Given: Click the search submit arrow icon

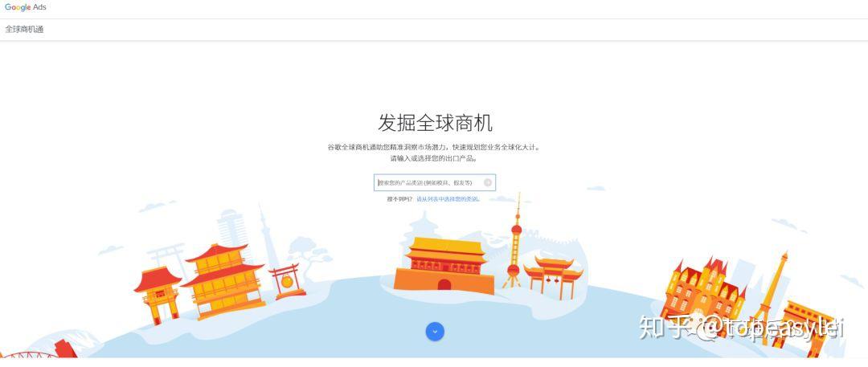Looking at the screenshot, I should [x=488, y=182].
